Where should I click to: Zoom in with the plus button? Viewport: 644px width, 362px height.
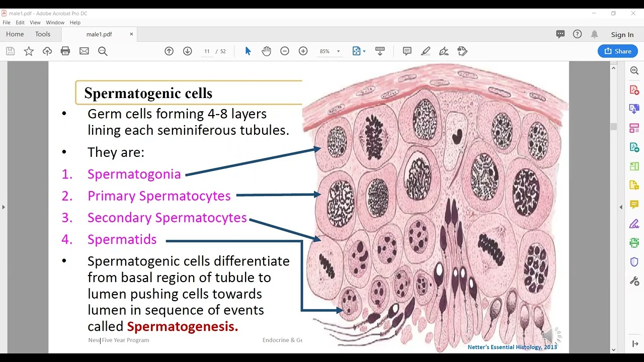click(x=303, y=51)
